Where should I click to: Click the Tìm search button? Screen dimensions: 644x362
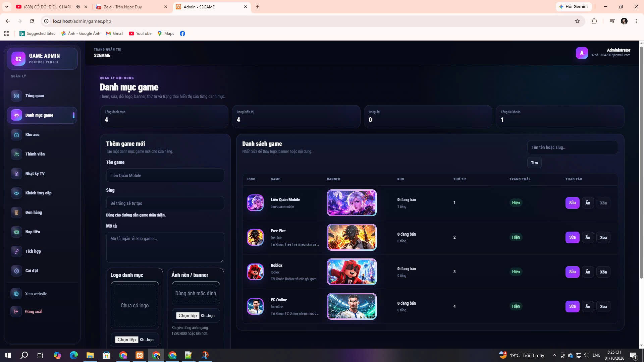(x=534, y=163)
